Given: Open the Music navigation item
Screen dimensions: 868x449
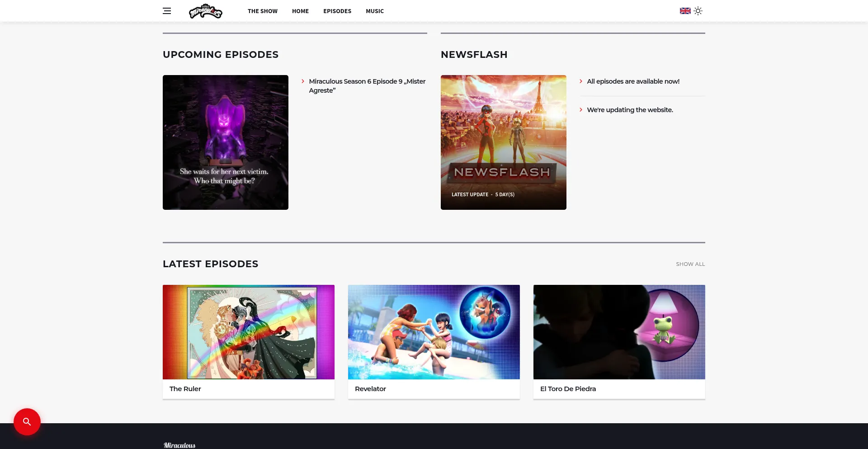Looking at the screenshot, I should click(374, 11).
